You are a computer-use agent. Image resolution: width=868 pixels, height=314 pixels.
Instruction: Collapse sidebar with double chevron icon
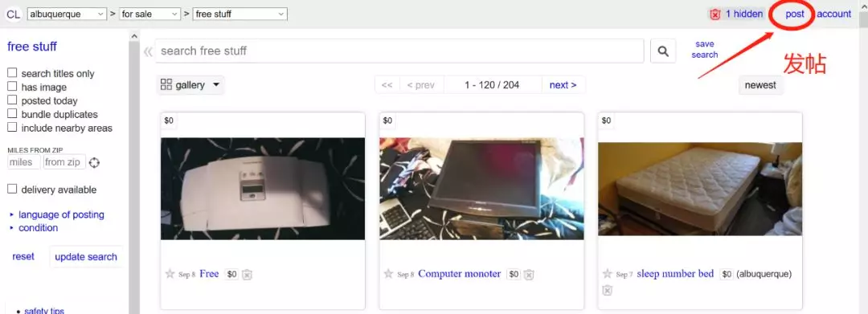click(x=148, y=52)
